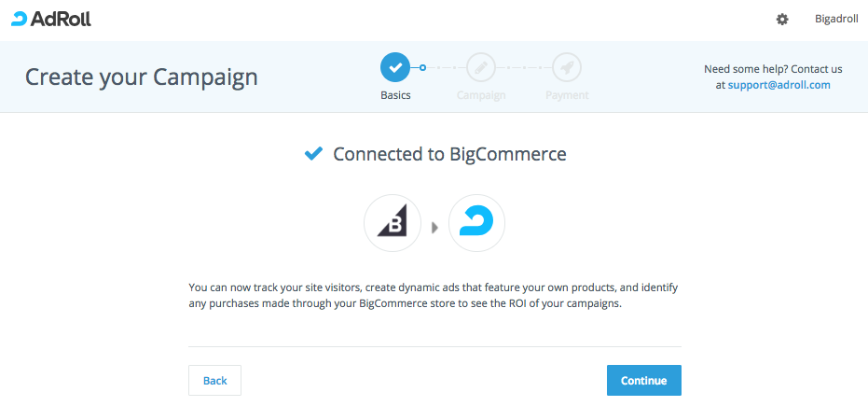Click the small progress dot after Basics
Viewport: 868px width, 420px height.
422,67
